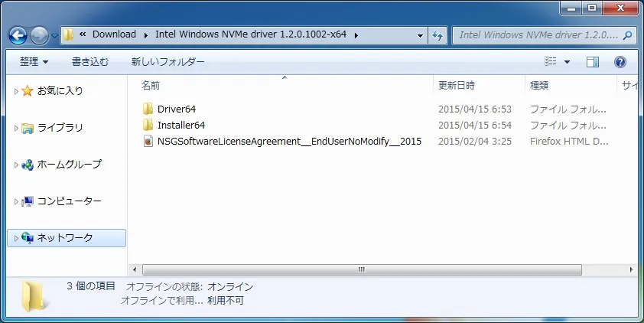Click the magnifier search icon

tap(627, 35)
